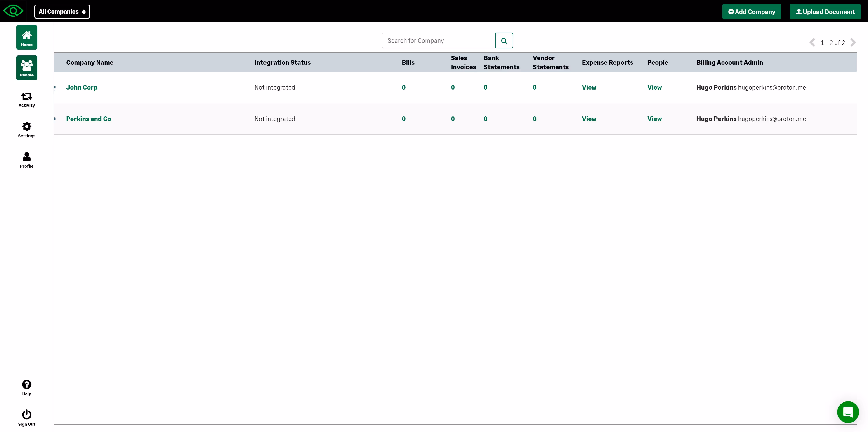Open the Activity sidebar icon
The width and height of the screenshot is (868, 432).
pyautogui.click(x=27, y=100)
